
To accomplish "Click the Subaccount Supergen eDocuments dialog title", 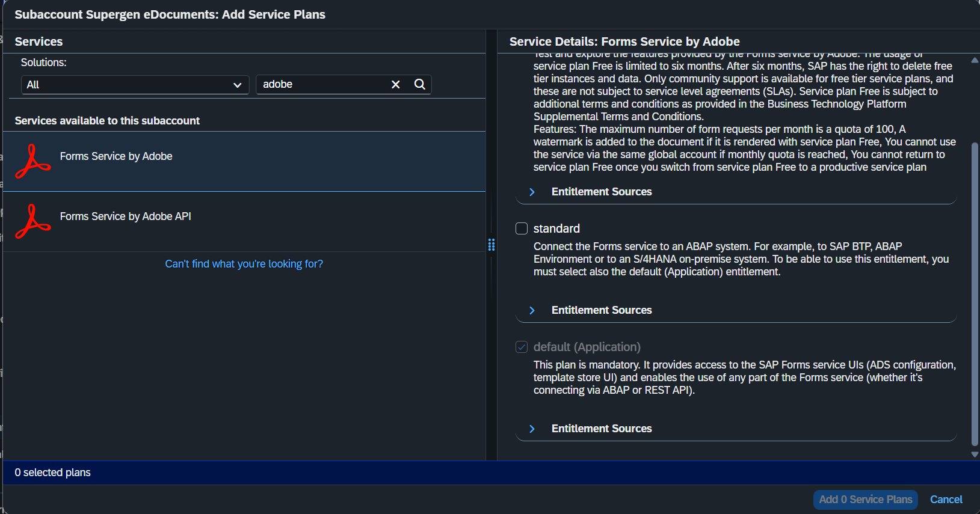I will (x=170, y=14).
